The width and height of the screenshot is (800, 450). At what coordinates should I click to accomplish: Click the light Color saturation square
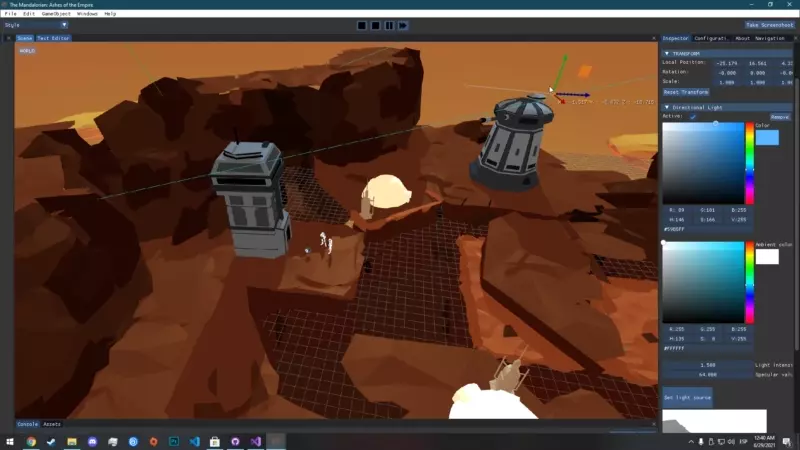703,163
